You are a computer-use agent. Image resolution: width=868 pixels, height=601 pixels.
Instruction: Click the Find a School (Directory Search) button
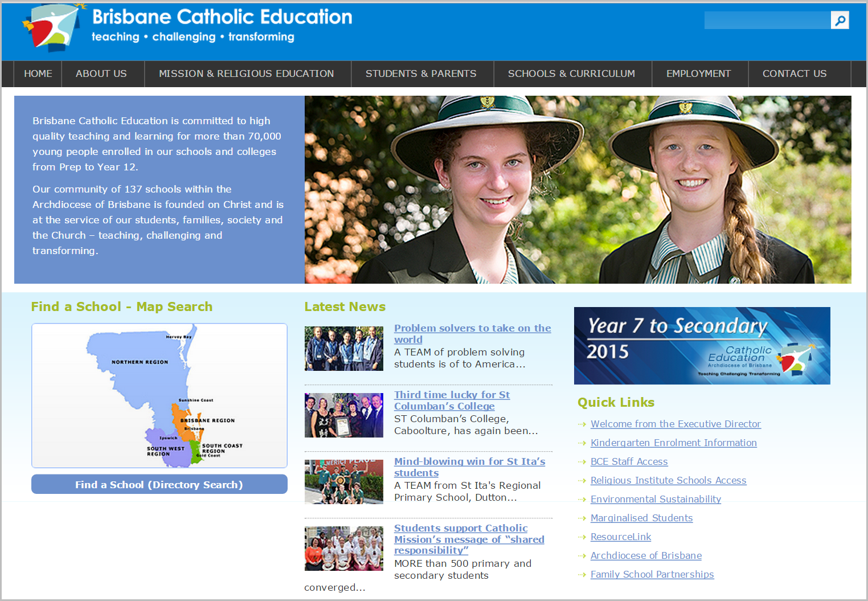click(x=159, y=484)
